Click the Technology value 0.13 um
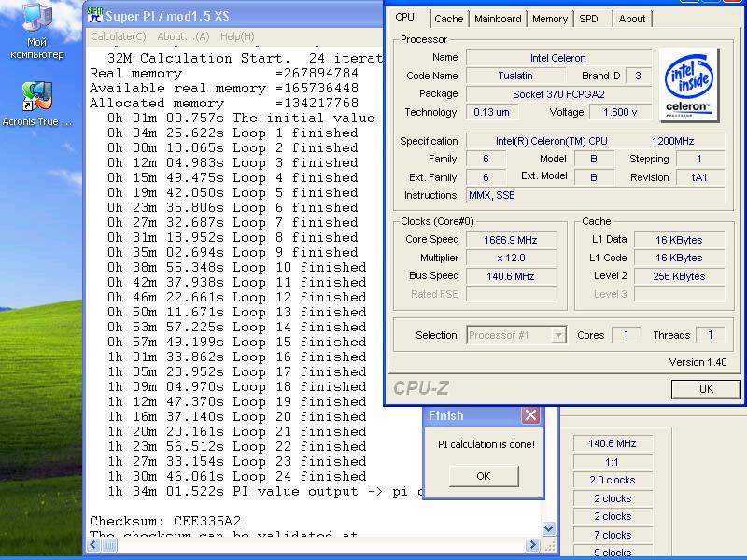 click(x=492, y=112)
